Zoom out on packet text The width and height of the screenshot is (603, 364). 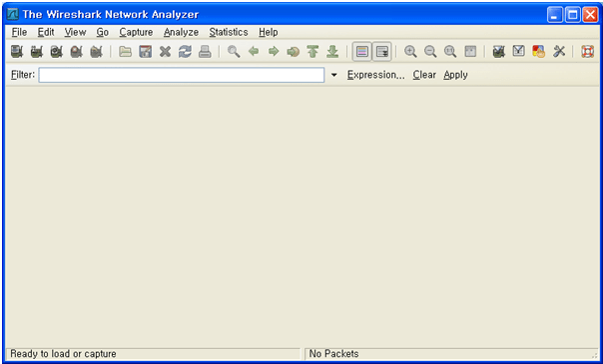click(x=430, y=52)
